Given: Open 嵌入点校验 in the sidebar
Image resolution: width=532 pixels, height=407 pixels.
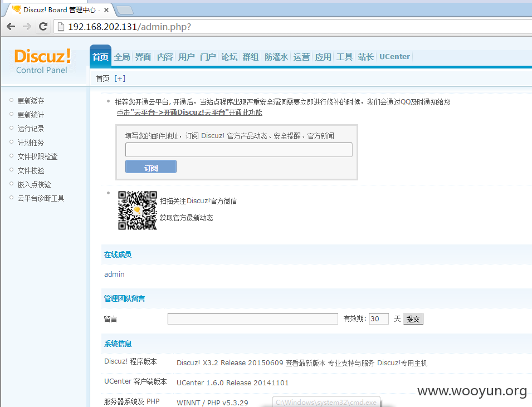Looking at the screenshot, I should pos(35,184).
